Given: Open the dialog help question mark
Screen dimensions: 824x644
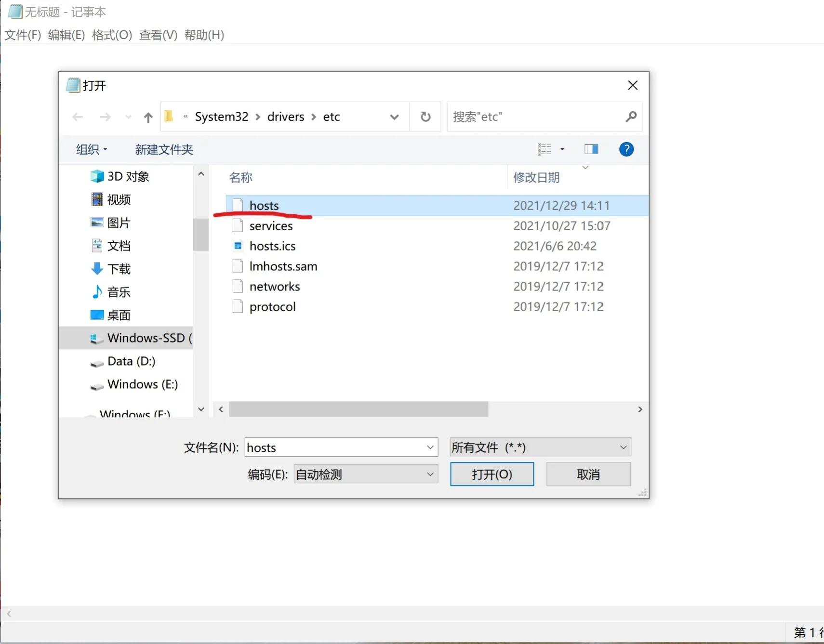Looking at the screenshot, I should coord(626,149).
